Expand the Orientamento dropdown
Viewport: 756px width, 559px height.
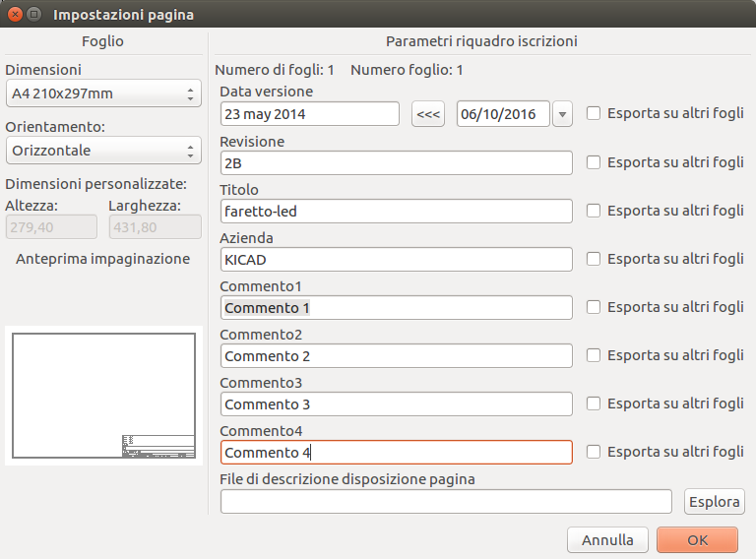pos(103,151)
